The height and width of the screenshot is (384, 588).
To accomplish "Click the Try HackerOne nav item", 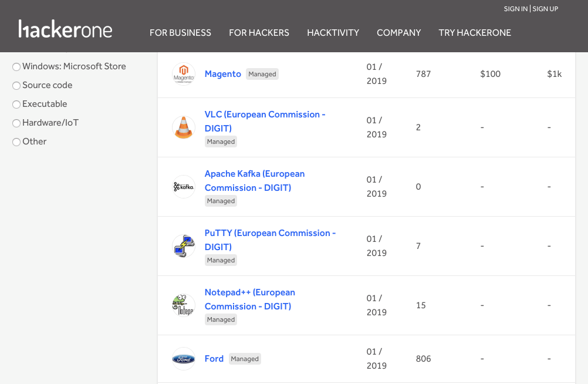I will point(475,33).
